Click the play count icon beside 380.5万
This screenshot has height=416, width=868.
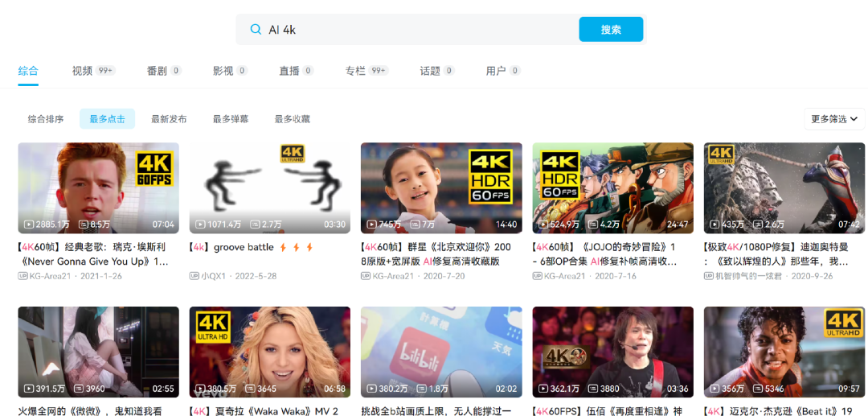200,389
